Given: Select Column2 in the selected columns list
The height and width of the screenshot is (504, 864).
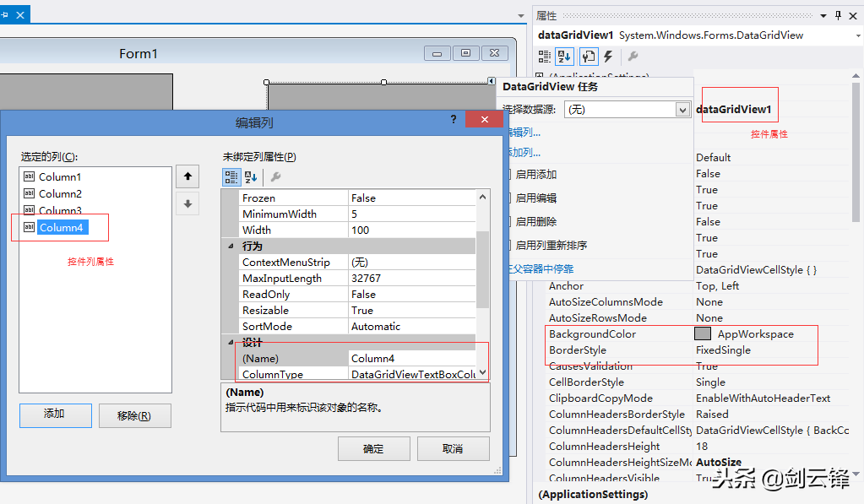Looking at the screenshot, I should coord(60,194).
